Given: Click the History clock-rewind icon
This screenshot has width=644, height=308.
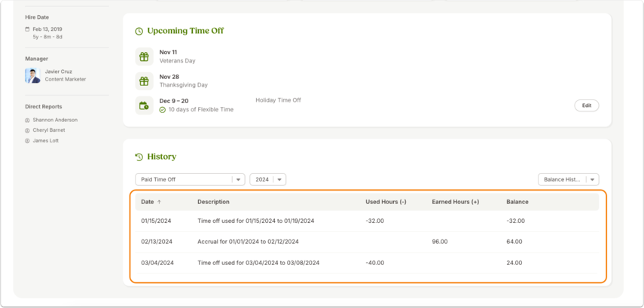Looking at the screenshot, I should (139, 157).
